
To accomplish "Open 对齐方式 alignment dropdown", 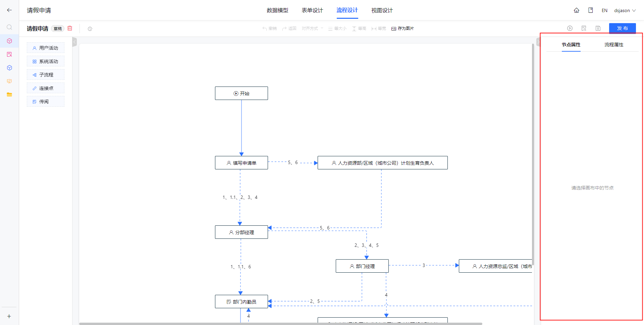I will 312,29.
